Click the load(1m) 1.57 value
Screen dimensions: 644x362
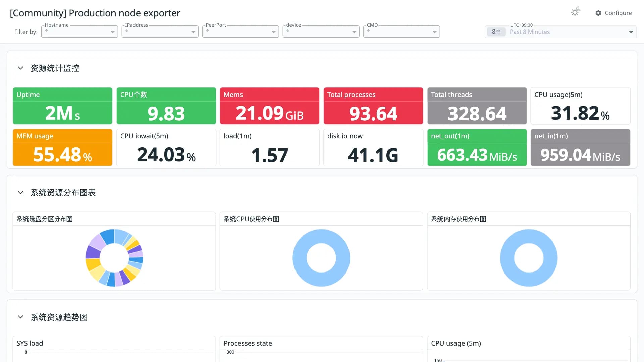pos(269,155)
